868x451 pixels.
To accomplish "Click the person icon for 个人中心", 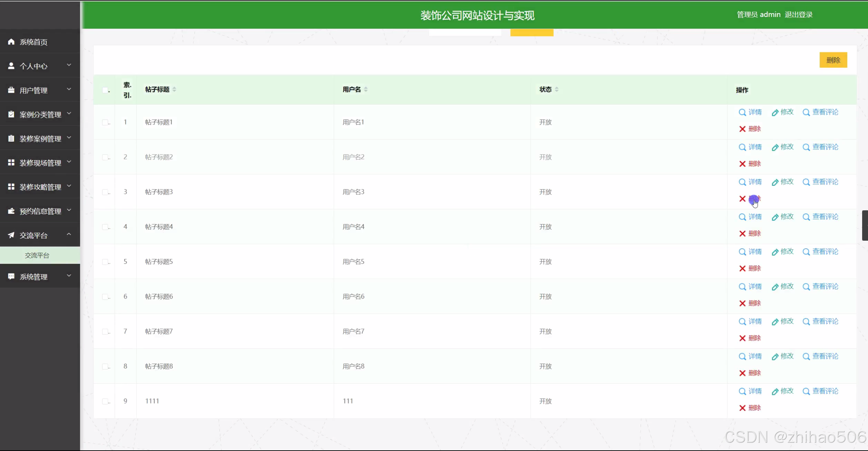I will tap(11, 66).
